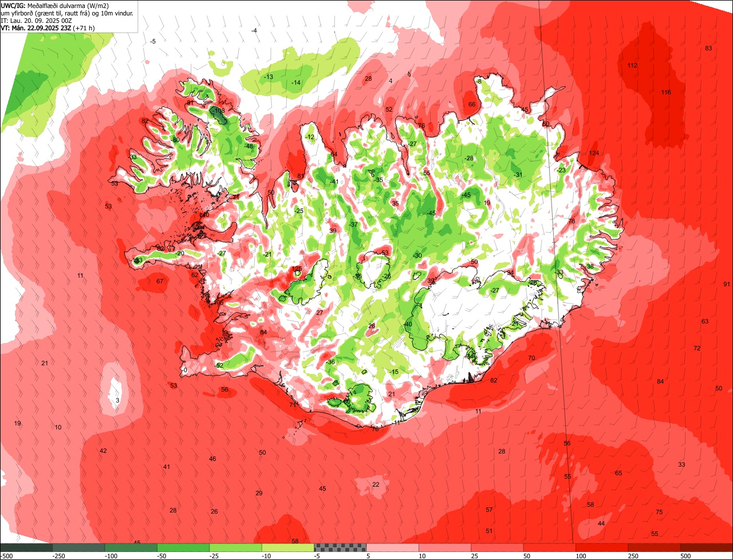Click the map value '44'
Image resolution: width=733 pixels, height=560 pixels.
601,523
